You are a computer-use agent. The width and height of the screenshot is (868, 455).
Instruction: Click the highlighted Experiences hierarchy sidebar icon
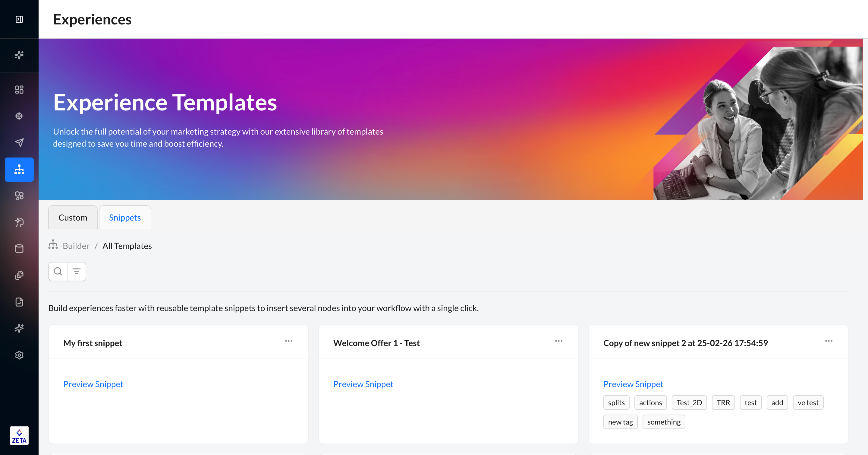tap(19, 169)
